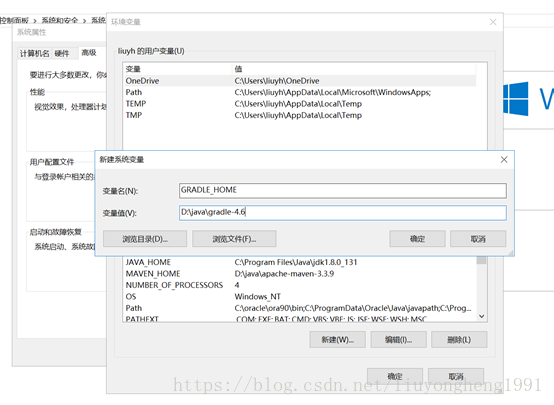This screenshot has height=405, width=554.
Task: Close the 环境变量 window
Action: (x=493, y=22)
